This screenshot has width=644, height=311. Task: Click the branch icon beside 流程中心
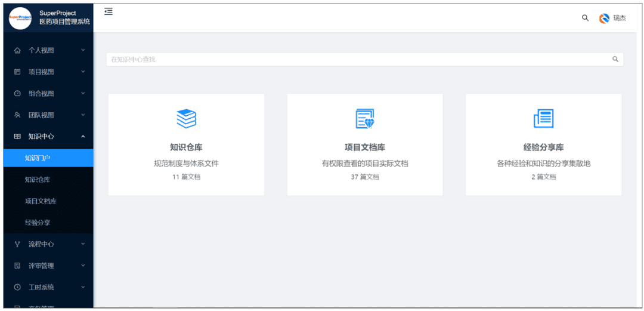(x=17, y=244)
